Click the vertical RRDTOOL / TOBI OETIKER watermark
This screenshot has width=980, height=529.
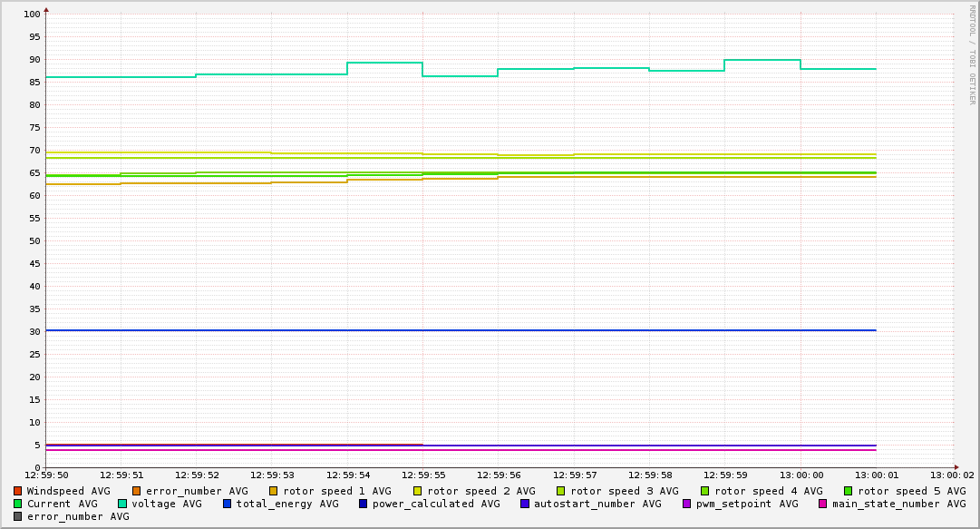pos(972,54)
